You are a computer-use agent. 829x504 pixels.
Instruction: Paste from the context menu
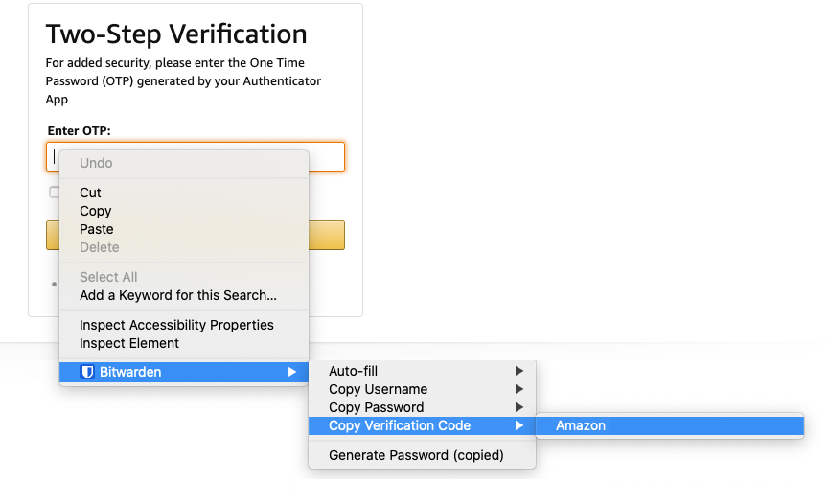click(x=97, y=229)
